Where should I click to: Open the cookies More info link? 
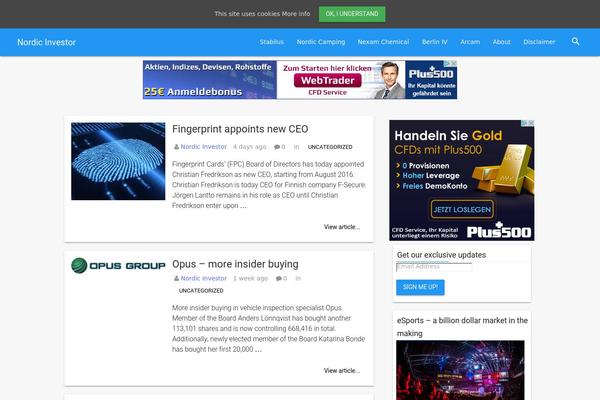click(x=296, y=14)
